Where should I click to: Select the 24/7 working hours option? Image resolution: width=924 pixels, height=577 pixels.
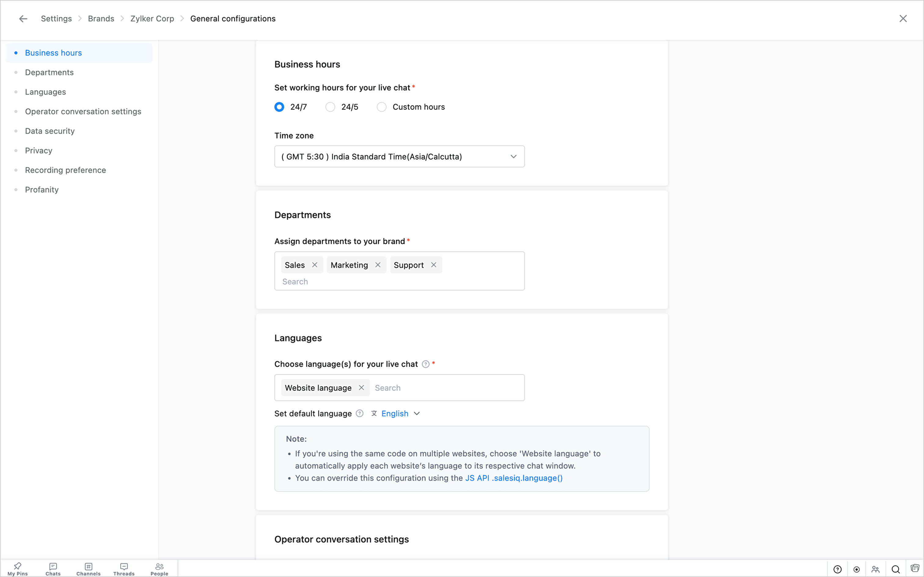[279, 107]
